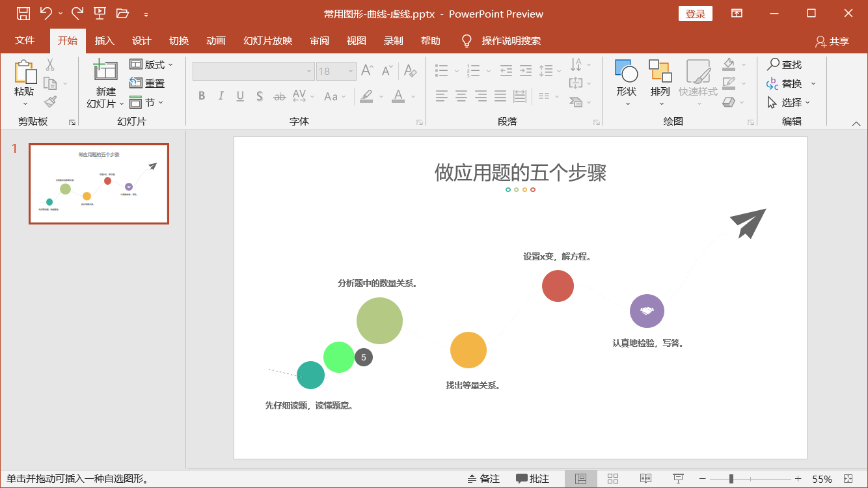Toggle Align Right paragraph alignment

pyautogui.click(x=481, y=96)
